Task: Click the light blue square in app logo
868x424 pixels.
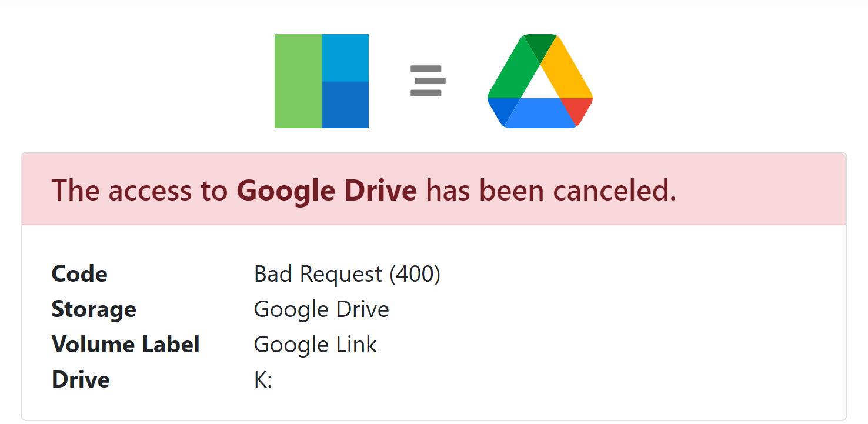Action: (345, 58)
